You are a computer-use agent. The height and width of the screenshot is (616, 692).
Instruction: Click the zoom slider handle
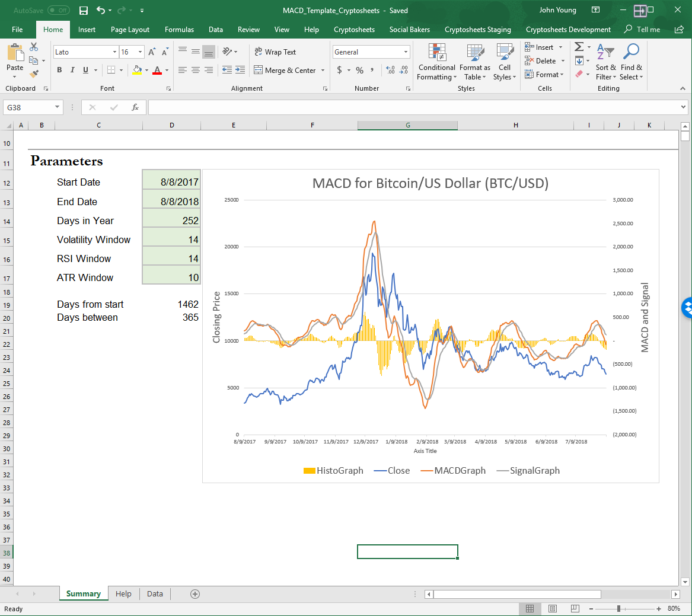618,609
